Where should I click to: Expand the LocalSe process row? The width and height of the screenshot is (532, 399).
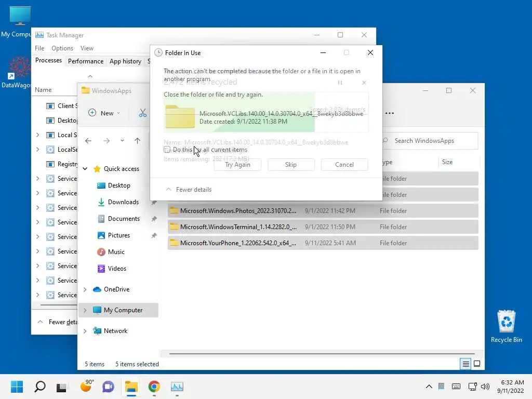coord(37,149)
